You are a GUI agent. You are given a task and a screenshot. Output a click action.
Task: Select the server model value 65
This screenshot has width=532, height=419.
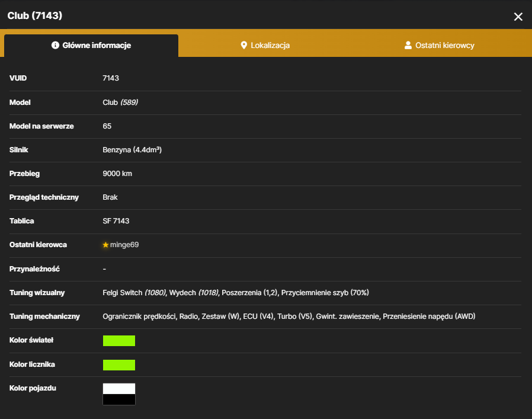click(107, 126)
